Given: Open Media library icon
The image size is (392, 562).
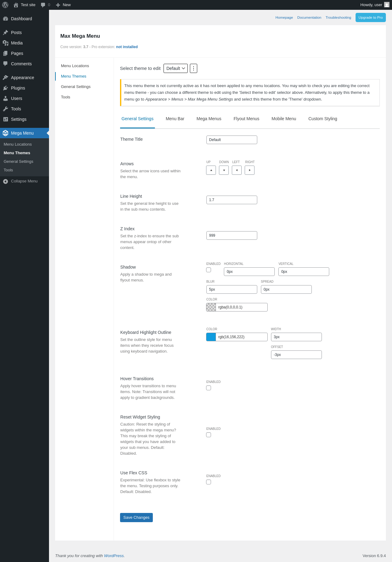Looking at the screenshot, I should click(6, 43).
